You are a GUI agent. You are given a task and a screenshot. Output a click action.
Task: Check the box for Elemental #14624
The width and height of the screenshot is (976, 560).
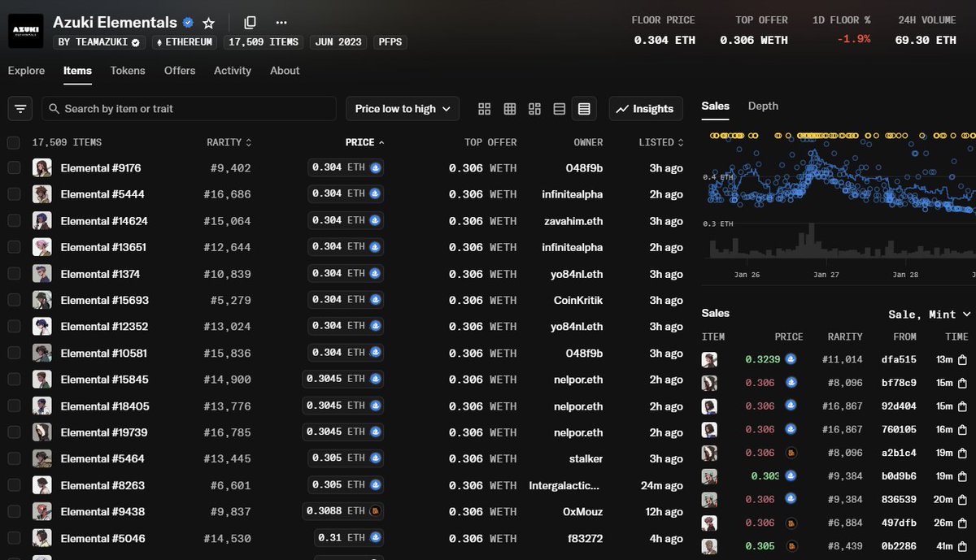pyautogui.click(x=14, y=220)
